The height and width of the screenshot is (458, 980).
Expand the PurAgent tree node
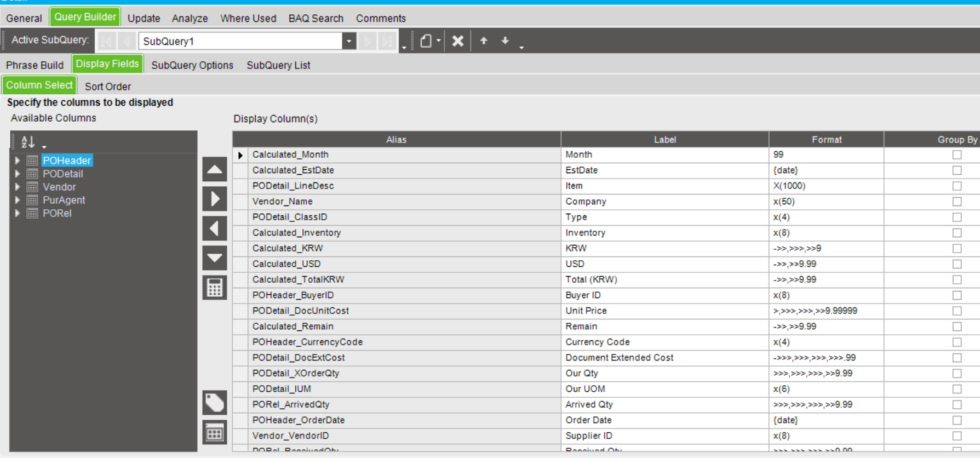coord(18,200)
